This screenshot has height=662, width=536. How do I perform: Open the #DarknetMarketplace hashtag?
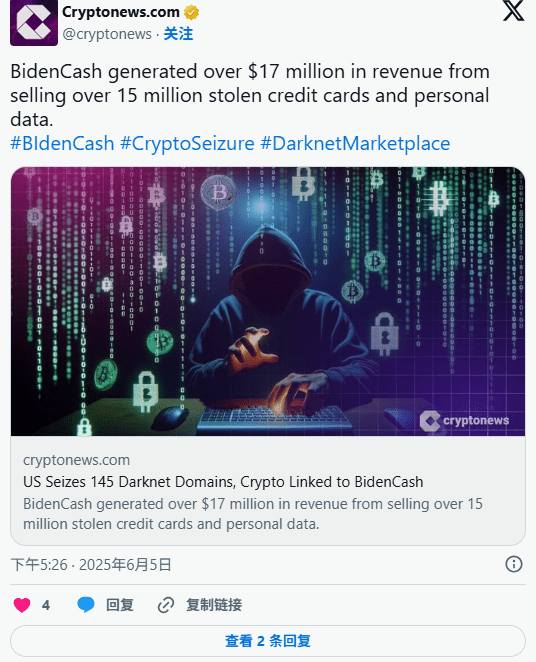(x=355, y=144)
